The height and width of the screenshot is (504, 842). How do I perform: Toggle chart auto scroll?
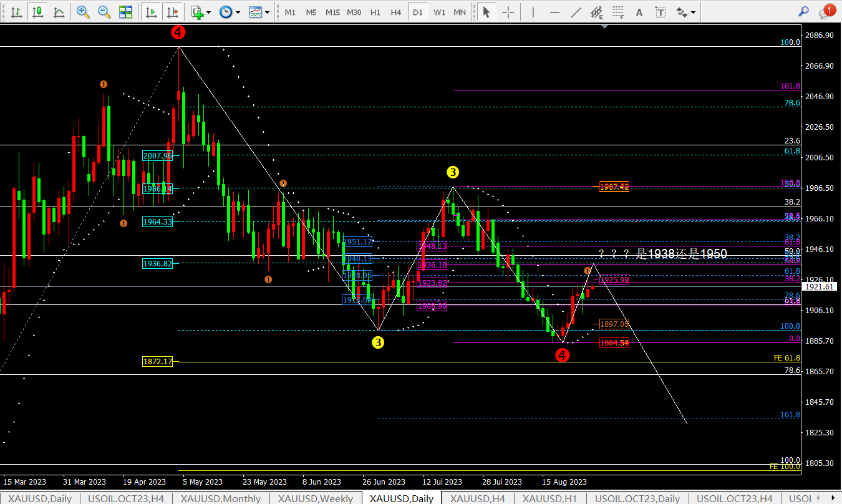(x=150, y=12)
